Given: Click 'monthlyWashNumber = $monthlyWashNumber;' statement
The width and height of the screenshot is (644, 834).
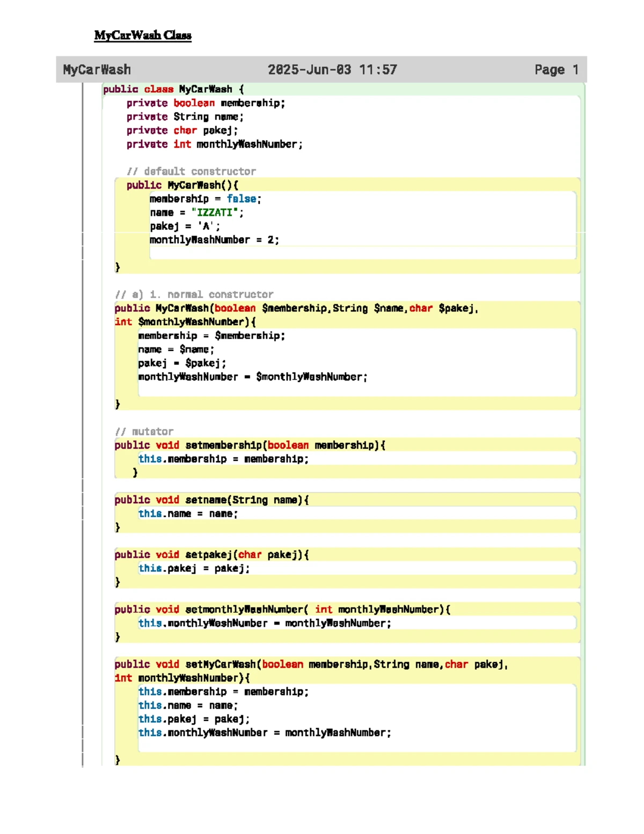Looking at the screenshot, I should click(x=253, y=377).
